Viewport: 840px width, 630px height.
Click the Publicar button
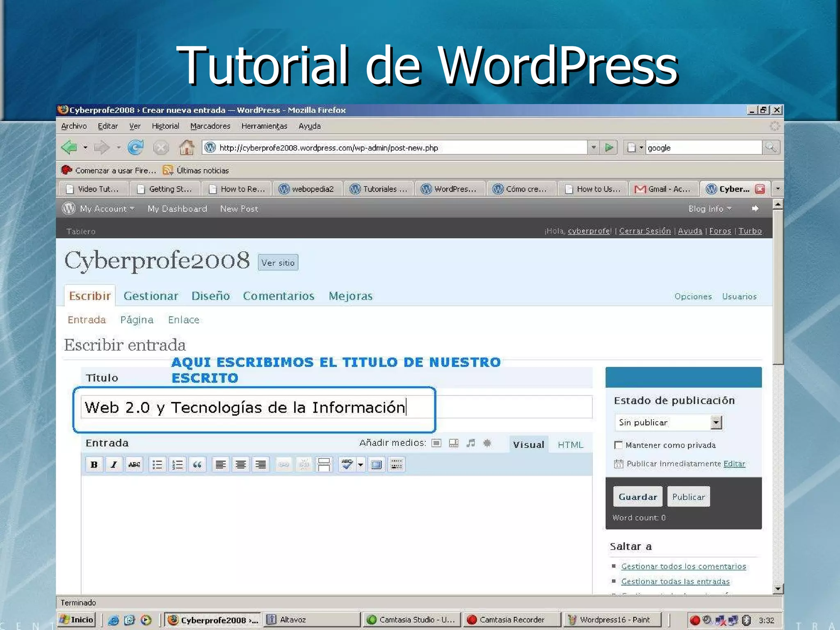(x=688, y=497)
